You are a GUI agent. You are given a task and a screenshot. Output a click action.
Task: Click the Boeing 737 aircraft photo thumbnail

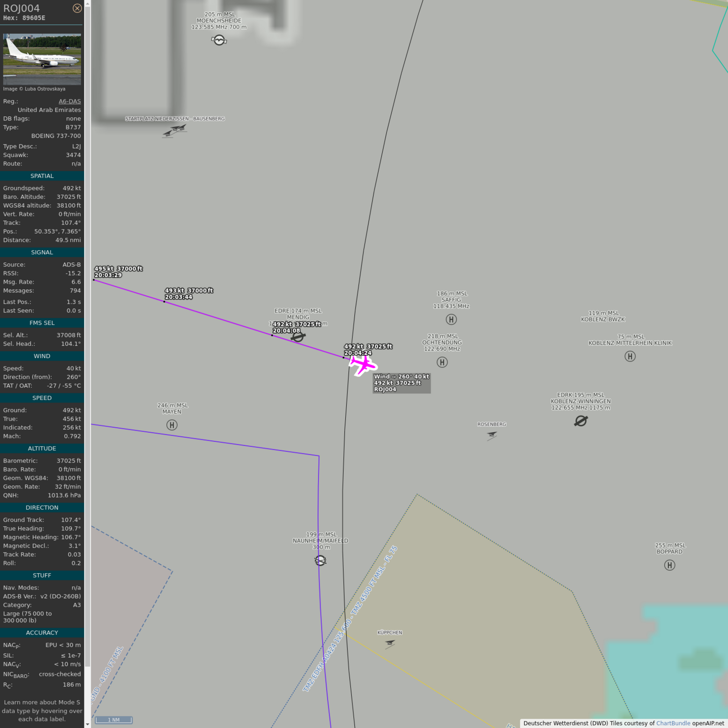(42, 59)
